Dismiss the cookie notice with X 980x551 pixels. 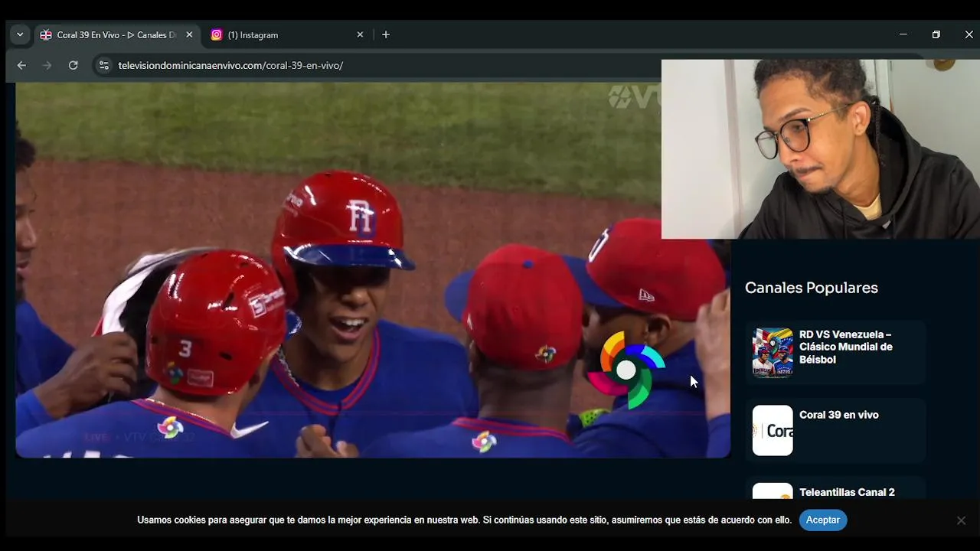tap(961, 520)
